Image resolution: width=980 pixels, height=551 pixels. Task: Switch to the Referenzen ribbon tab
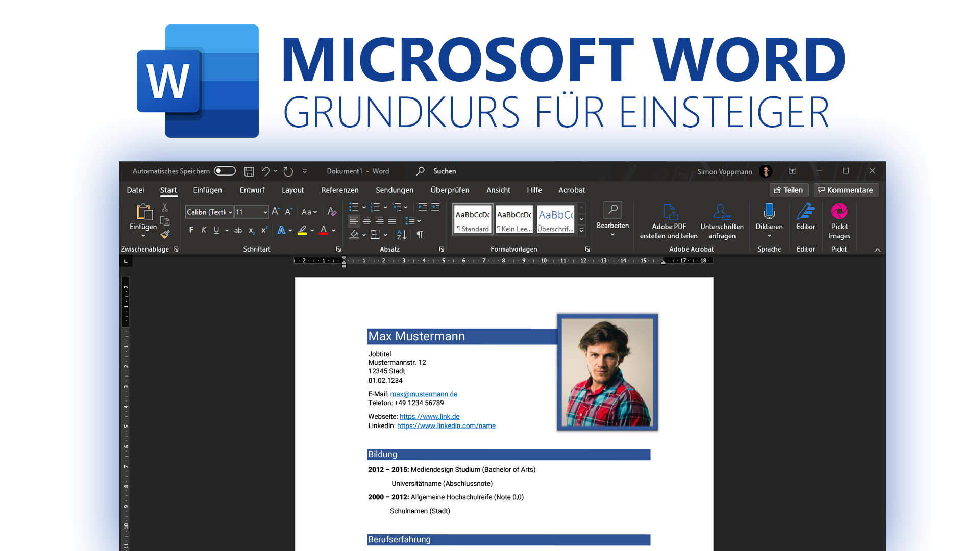(339, 190)
